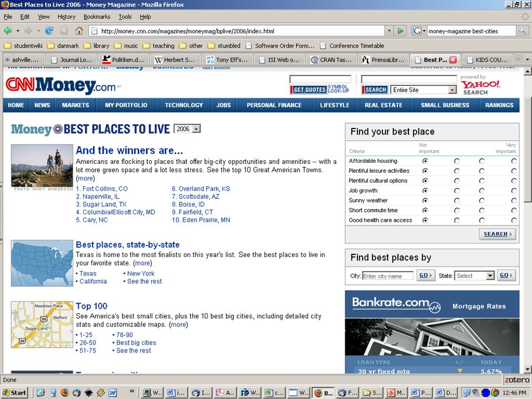Screen dimensions: 532x399
Task: Open the studentwiki bookmark folder
Action: (23, 45)
